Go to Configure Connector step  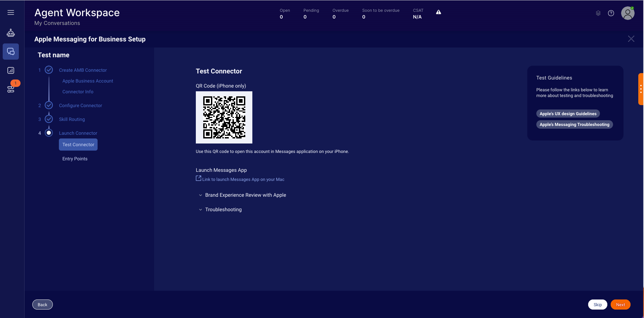coord(80,105)
